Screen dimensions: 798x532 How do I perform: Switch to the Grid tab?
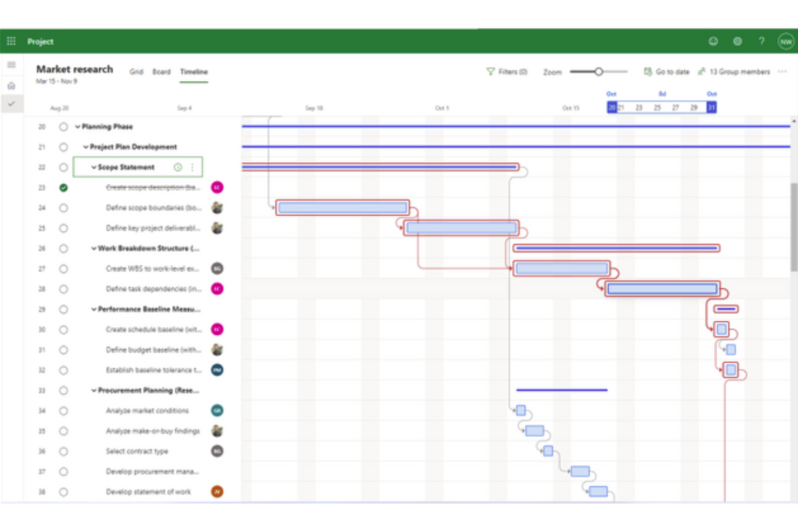[136, 72]
